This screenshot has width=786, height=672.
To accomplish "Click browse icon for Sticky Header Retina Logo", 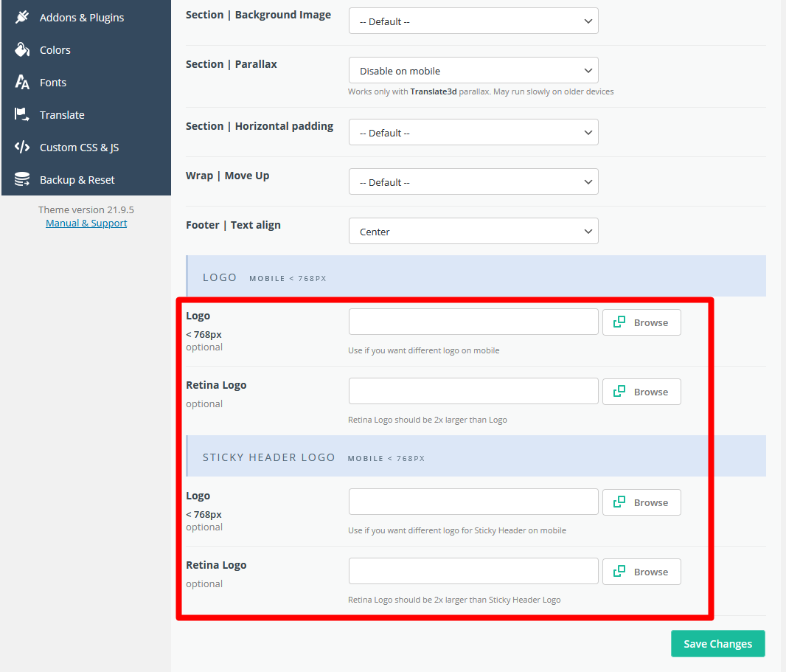I will (x=619, y=571).
